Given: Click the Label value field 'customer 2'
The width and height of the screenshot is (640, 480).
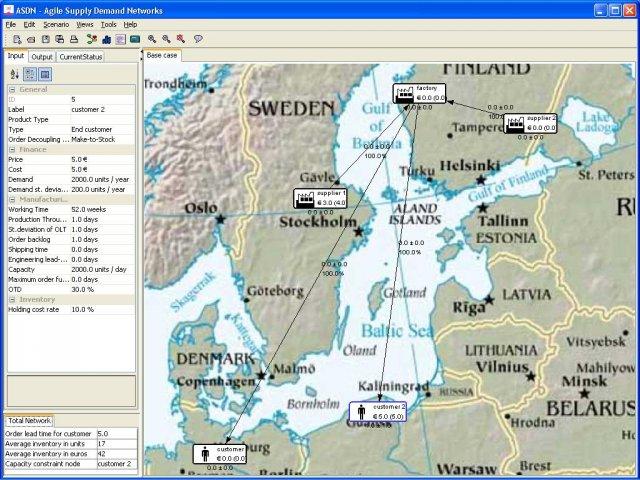Looking at the screenshot, I should tap(100, 109).
